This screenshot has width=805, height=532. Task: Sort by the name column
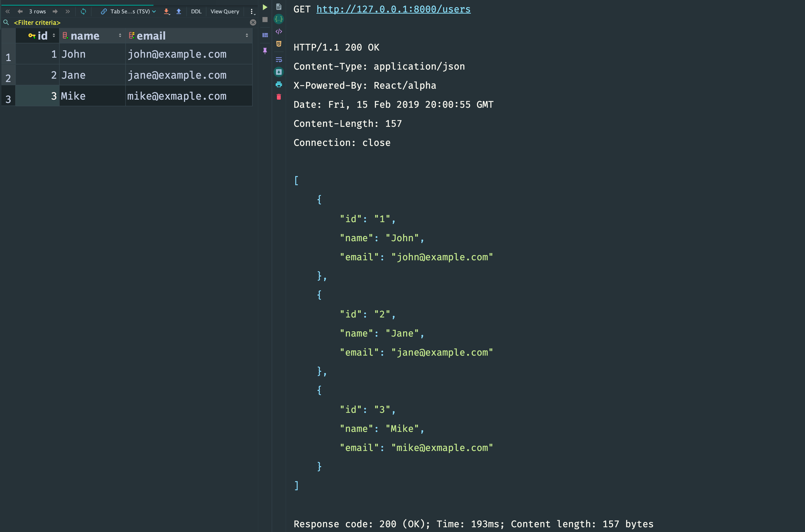(120, 36)
